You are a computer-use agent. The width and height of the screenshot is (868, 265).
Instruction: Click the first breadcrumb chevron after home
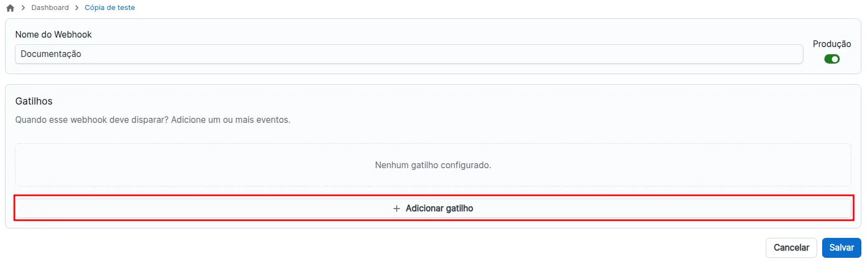(23, 8)
